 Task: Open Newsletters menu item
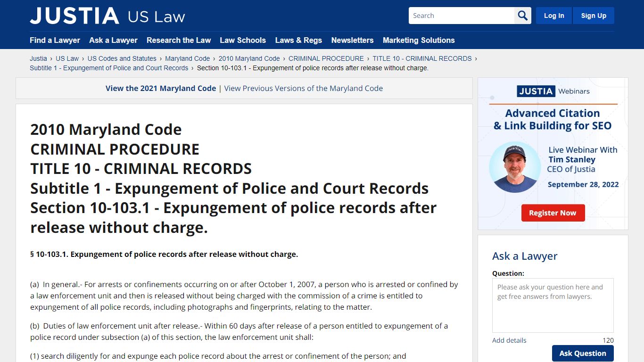coord(352,40)
